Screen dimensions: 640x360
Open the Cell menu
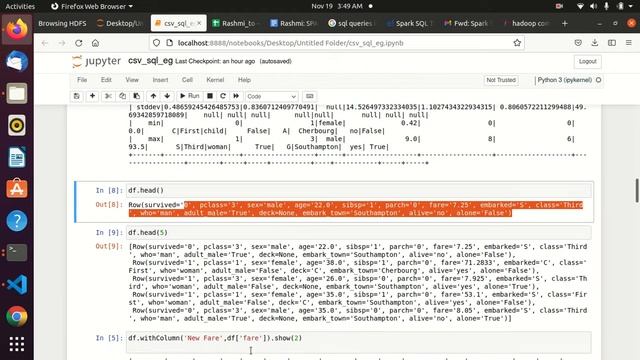[x=187, y=80]
